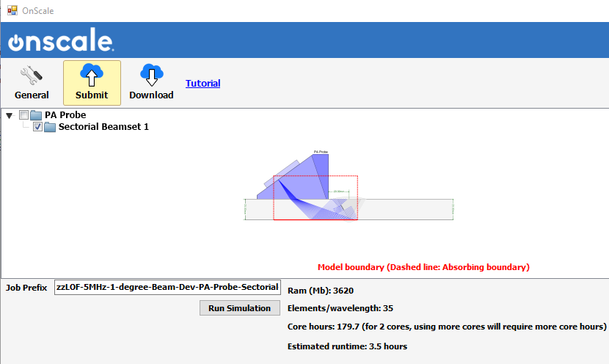
Task: Open the Download cloud tool
Action: pyautogui.click(x=151, y=83)
